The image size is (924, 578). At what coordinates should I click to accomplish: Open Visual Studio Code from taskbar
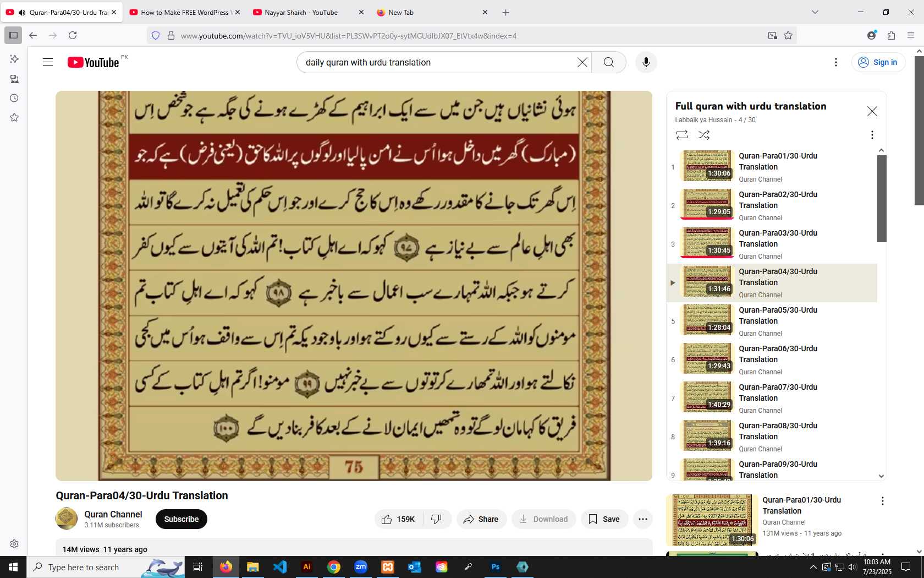280,567
